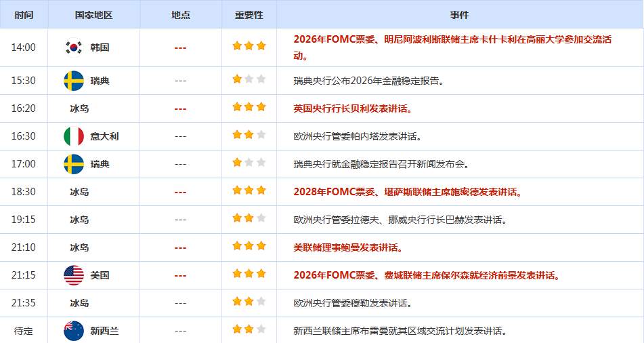Select the 16:20 time cell
Image resolution: width=644 pixels, height=343 pixels.
pos(24,108)
